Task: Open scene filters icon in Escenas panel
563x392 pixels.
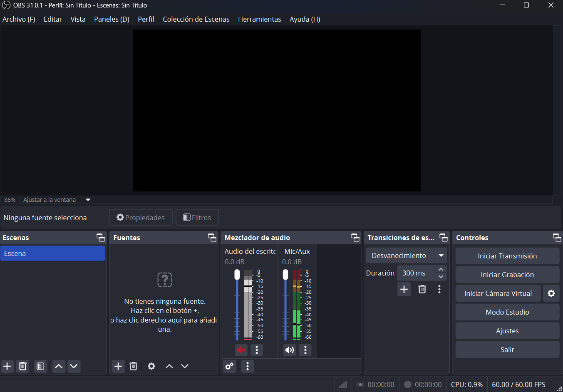Action: [40, 366]
